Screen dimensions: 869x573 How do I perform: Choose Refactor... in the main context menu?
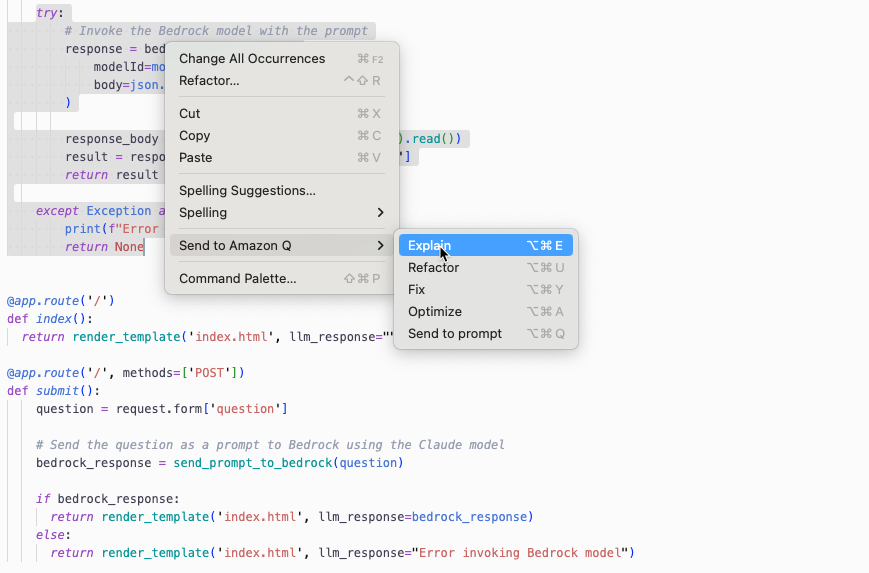pos(209,81)
